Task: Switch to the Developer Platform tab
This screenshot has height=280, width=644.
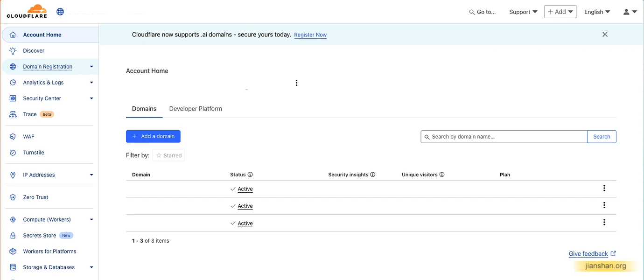Action: tap(196, 109)
